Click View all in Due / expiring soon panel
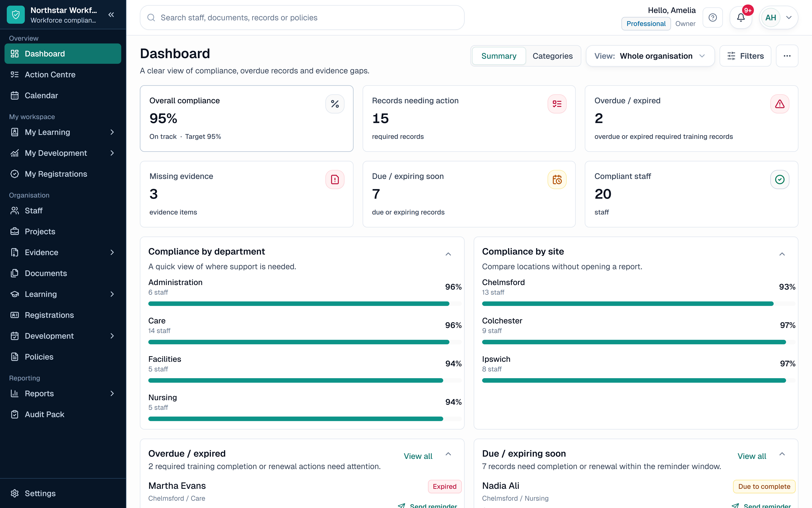The image size is (812, 508). click(752, 456)
